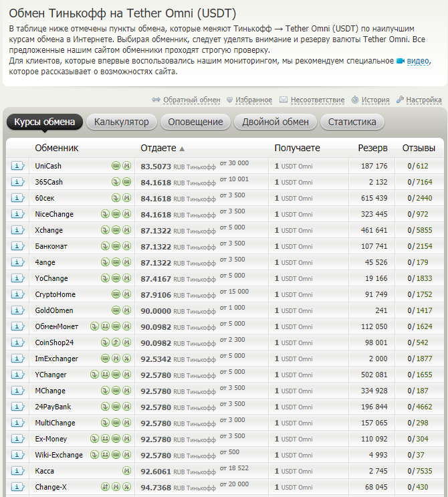
Task: Open info icon for 24PayBank row
Action: tap(18, 407)
